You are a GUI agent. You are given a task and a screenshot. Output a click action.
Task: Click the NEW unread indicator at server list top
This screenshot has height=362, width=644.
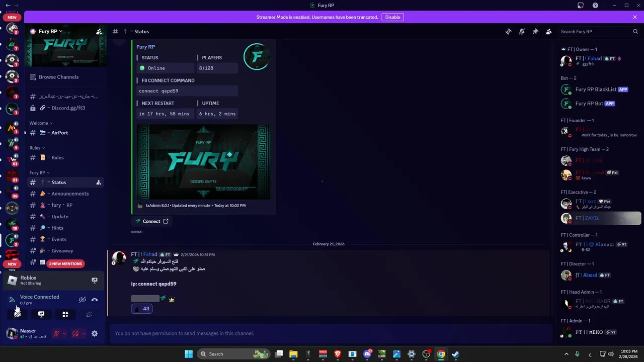[x=12, y=17]
